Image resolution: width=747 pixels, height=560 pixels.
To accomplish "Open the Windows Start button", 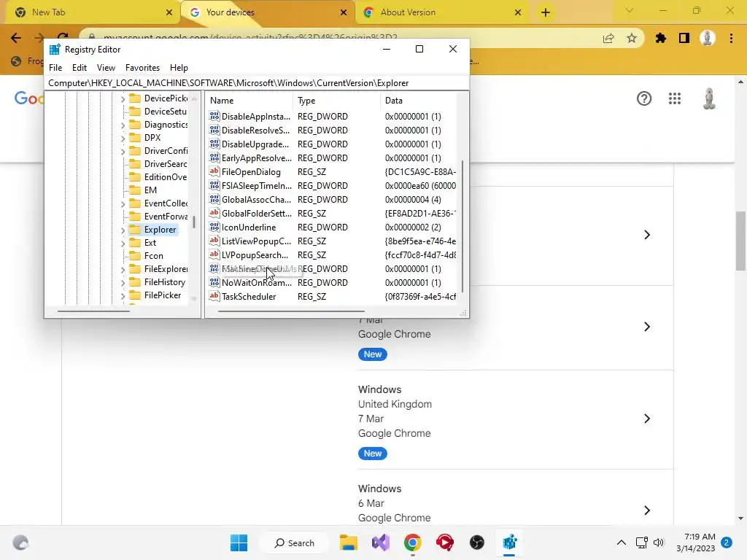I will pos(239,542).
